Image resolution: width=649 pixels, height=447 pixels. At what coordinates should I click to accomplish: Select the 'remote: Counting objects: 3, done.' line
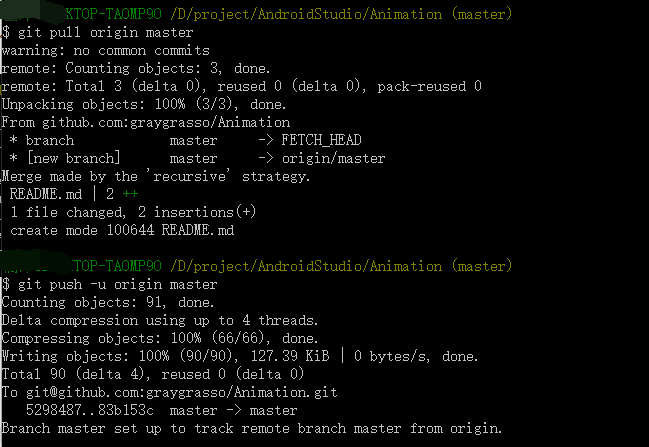pos(136,68)
